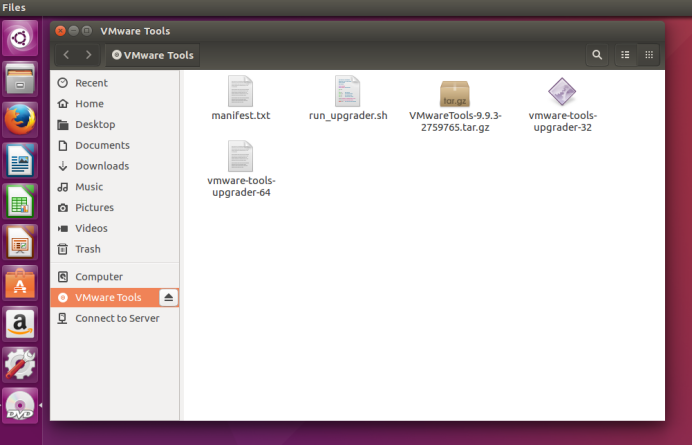The image size is (693, 445).
Task: Open Firefox from the launcher
Action: tap(20, 120)
